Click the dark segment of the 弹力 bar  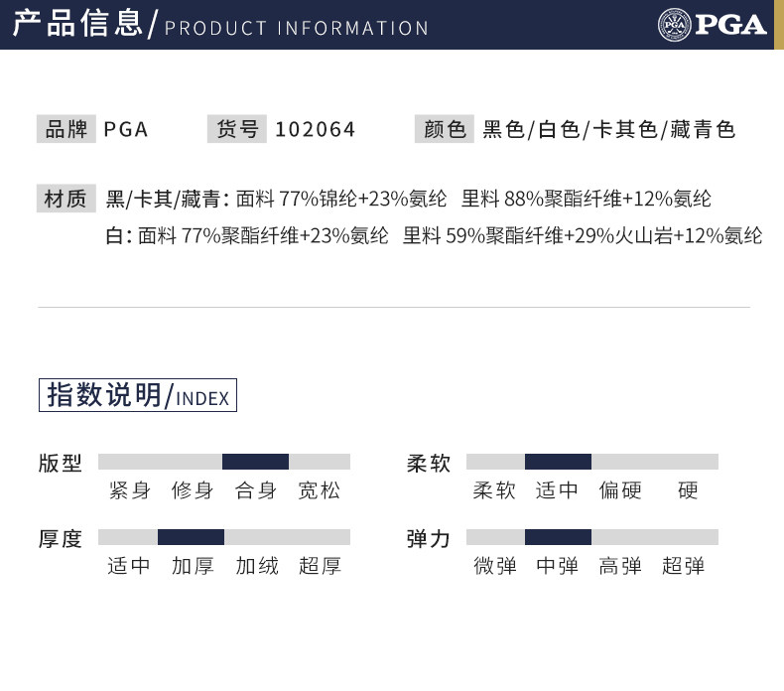pos(558,537)
